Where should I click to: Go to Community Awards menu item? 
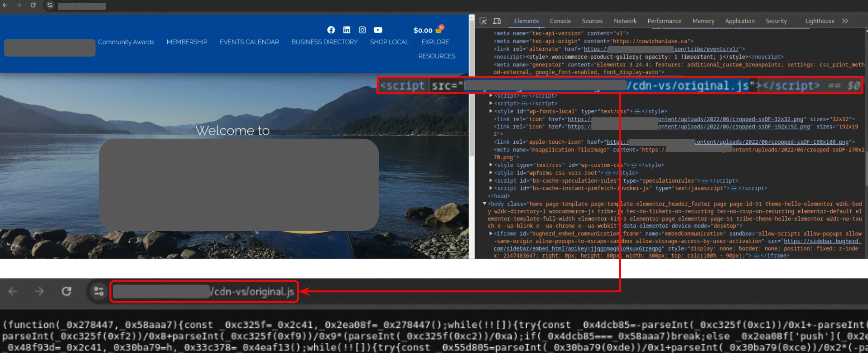pyautogui.click(x=126, y=42)
